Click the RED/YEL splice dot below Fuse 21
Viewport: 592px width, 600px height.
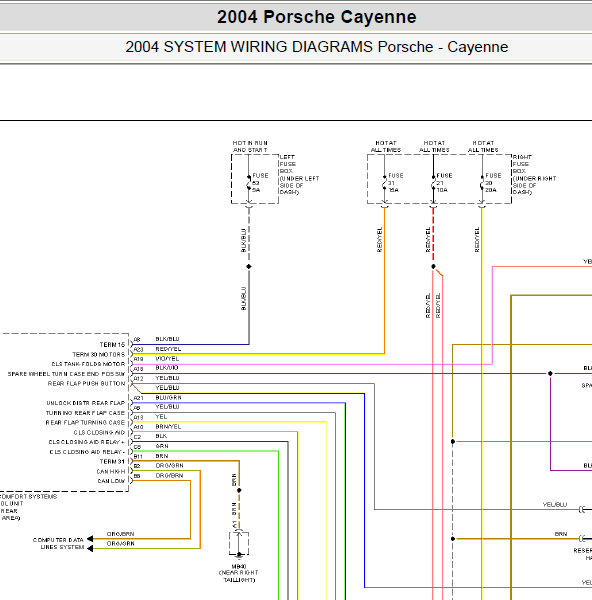433,266
